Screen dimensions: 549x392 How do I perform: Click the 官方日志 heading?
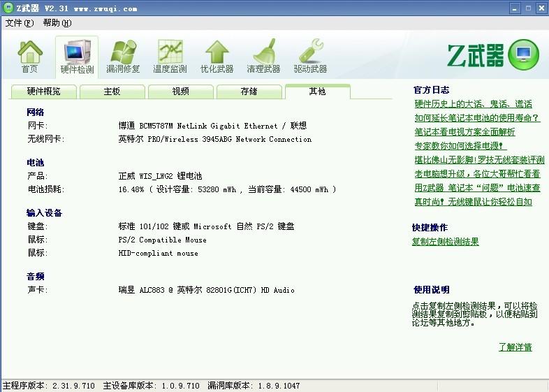431,90
